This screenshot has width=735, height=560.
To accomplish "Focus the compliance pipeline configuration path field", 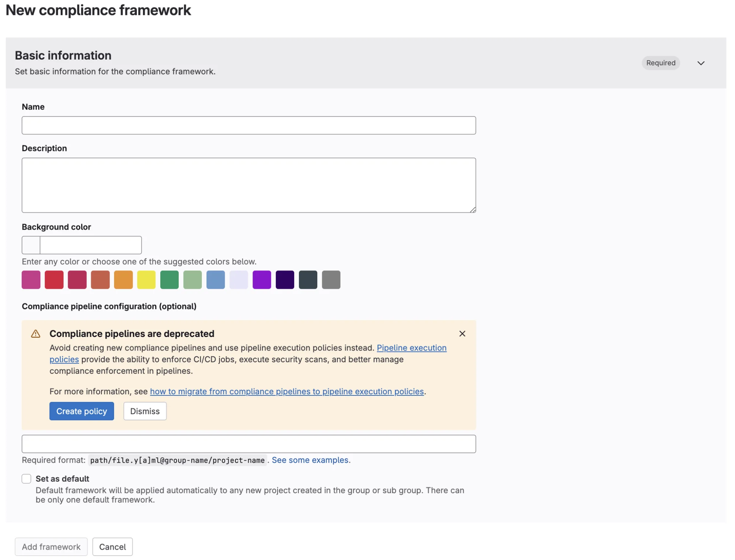I will tap(249, 444).
